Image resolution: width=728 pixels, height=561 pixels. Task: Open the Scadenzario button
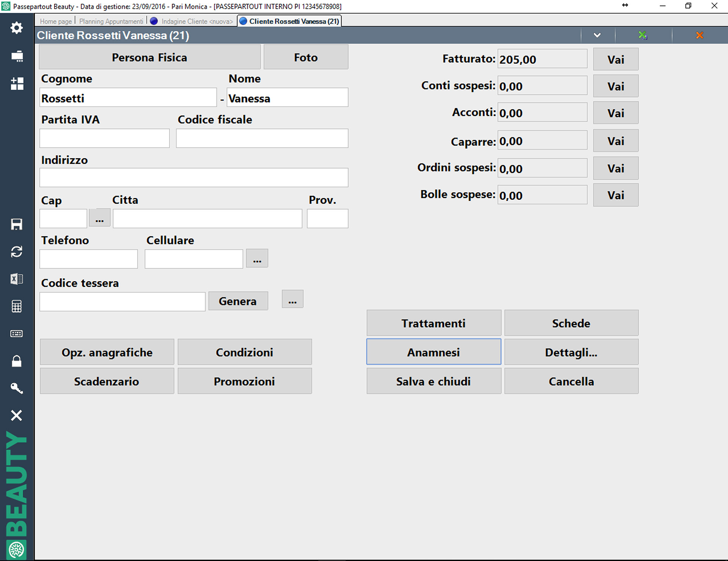[x=107, y=381]
